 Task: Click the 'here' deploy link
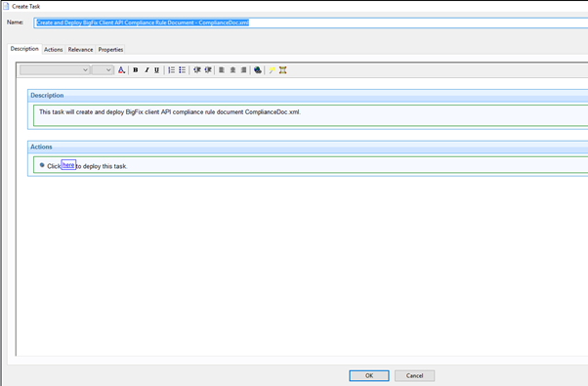point(68,165)
